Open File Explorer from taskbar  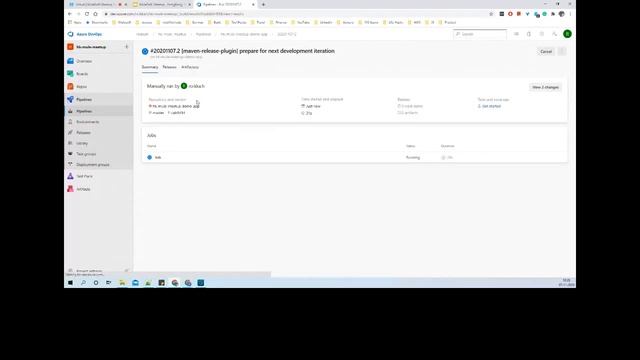pos(122,282)
